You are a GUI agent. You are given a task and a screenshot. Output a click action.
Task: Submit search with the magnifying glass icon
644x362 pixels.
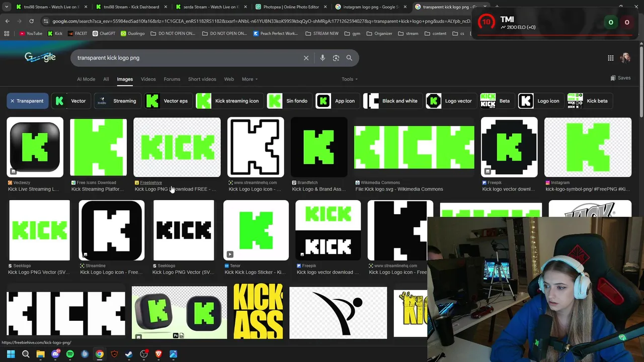pyautogui.click(x=349, y=58)
